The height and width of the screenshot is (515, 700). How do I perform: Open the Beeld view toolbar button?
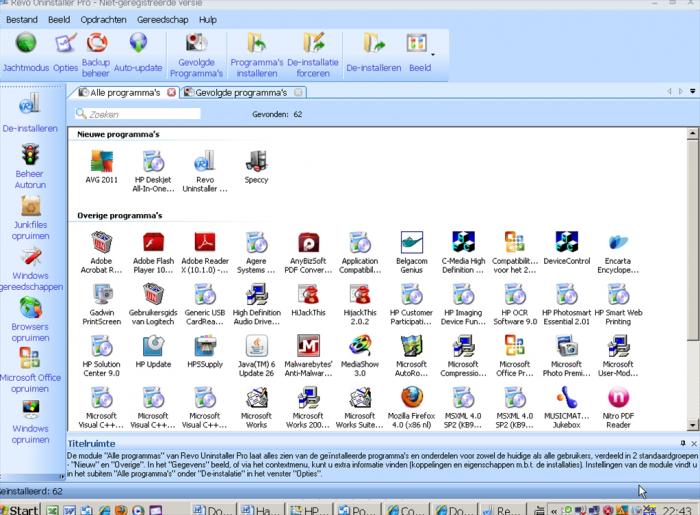418,53
